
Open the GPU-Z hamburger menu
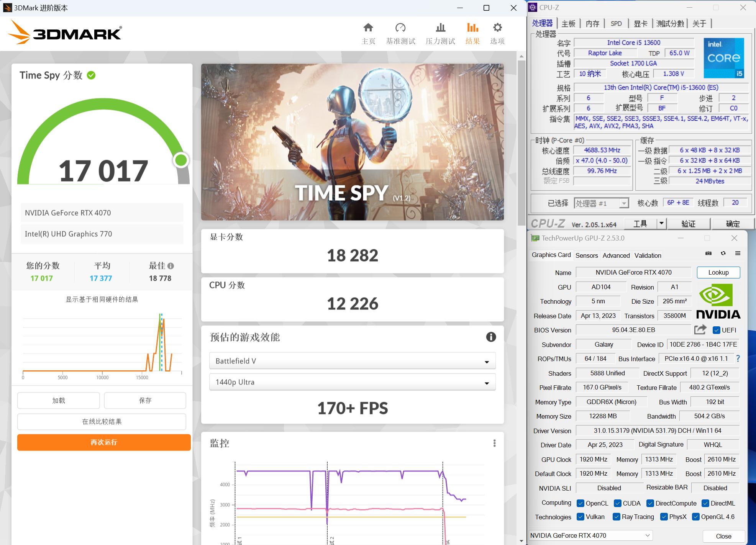click(737, 253)
